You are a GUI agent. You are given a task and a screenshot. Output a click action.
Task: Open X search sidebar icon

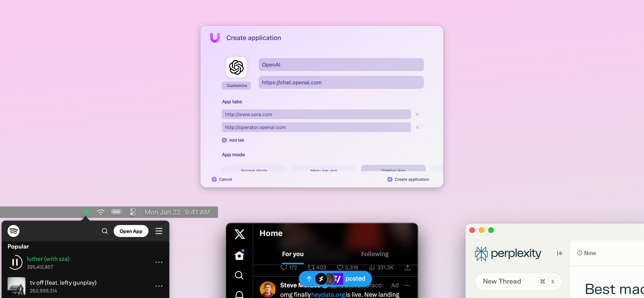coord(239,276)
